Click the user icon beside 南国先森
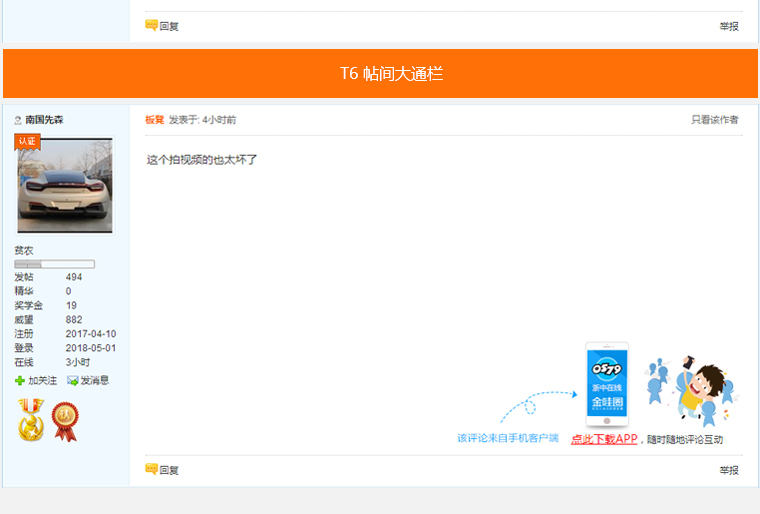Viewport: 760px width, 514px height. click(x=18, y=120)
